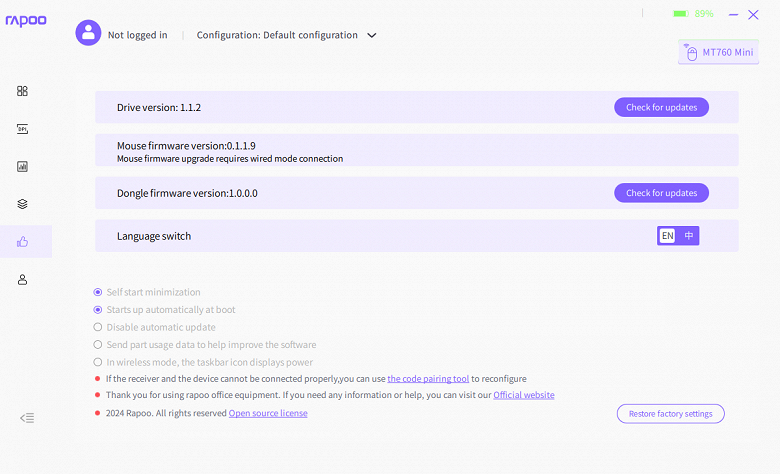Open the DPI settings sidebar icon
The image size is (780, 474).
click(x=22, y=128)
